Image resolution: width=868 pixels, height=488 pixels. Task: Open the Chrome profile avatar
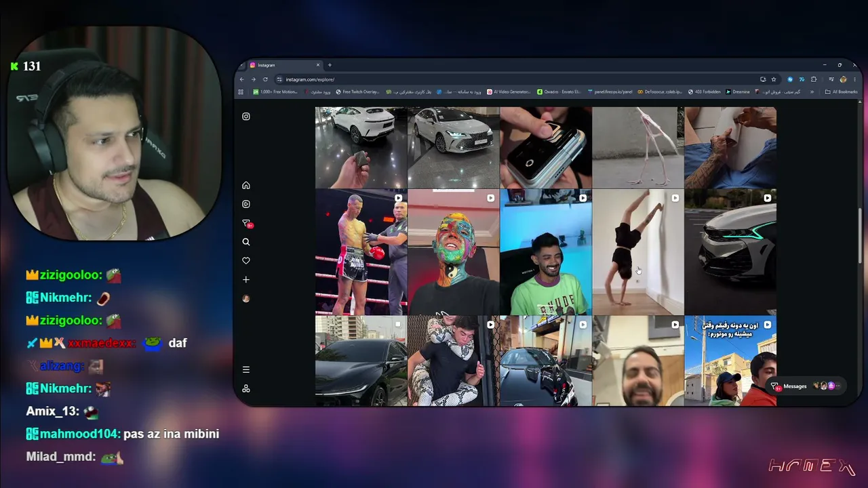(x=843, y=79)
